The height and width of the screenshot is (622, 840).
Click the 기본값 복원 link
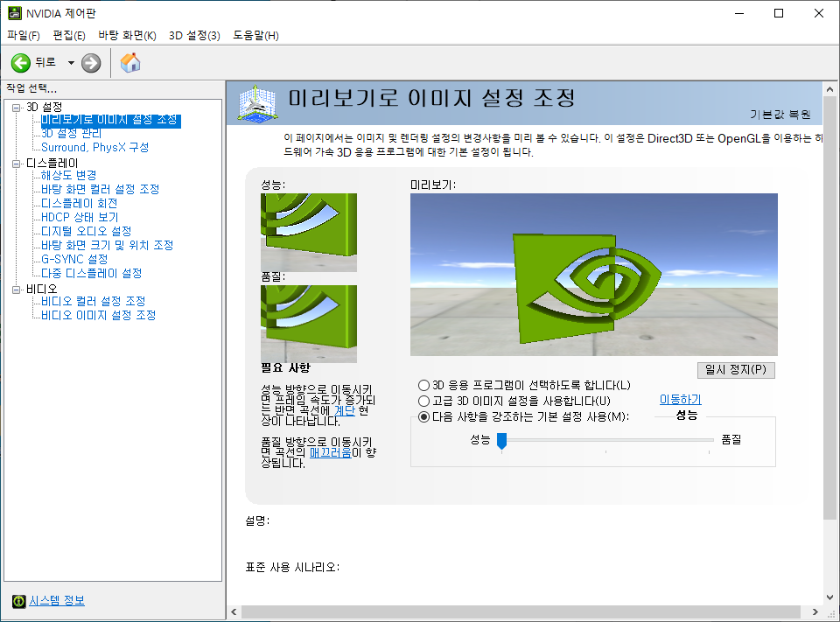[x=780, y=114]
